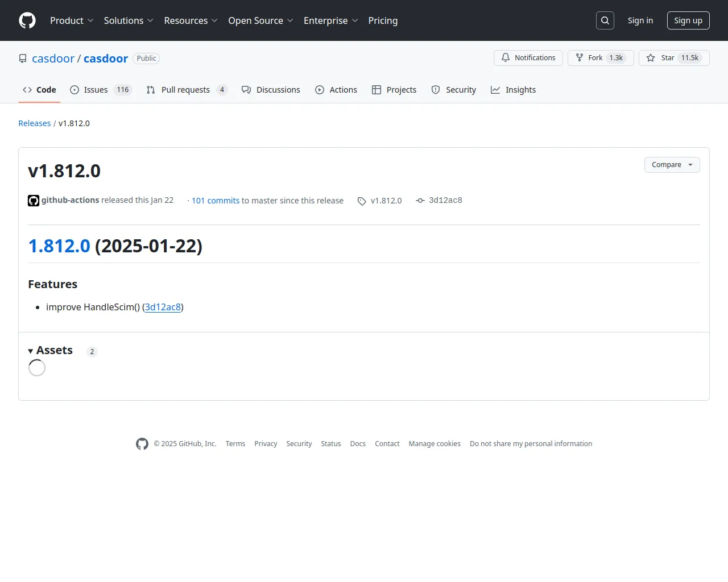This screenshot has width=728, height=582.
Task: Click the github-actions avatar icon
Action: point(34,201)
